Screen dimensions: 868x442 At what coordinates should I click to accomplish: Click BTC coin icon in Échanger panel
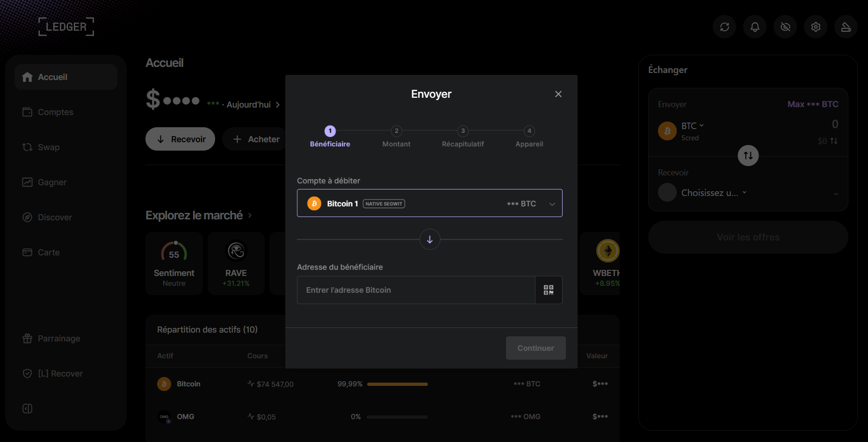pos(667,131)
